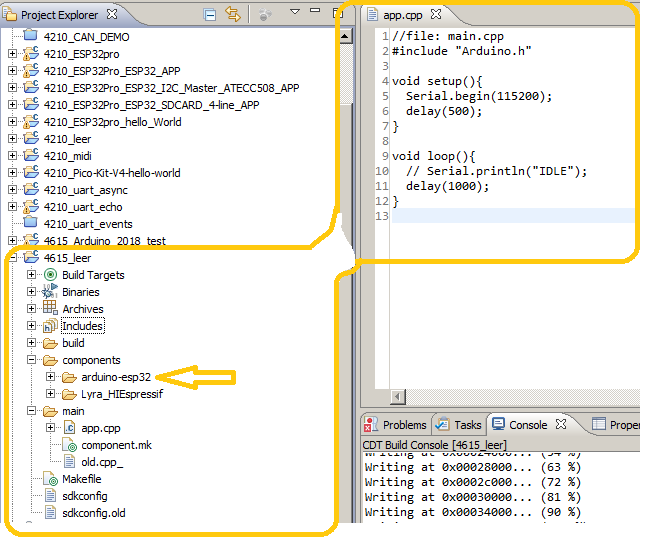This screenshot has height=552, width=651.
Task: Select component.mk in main folder
Action: click(x=116, y=445)
